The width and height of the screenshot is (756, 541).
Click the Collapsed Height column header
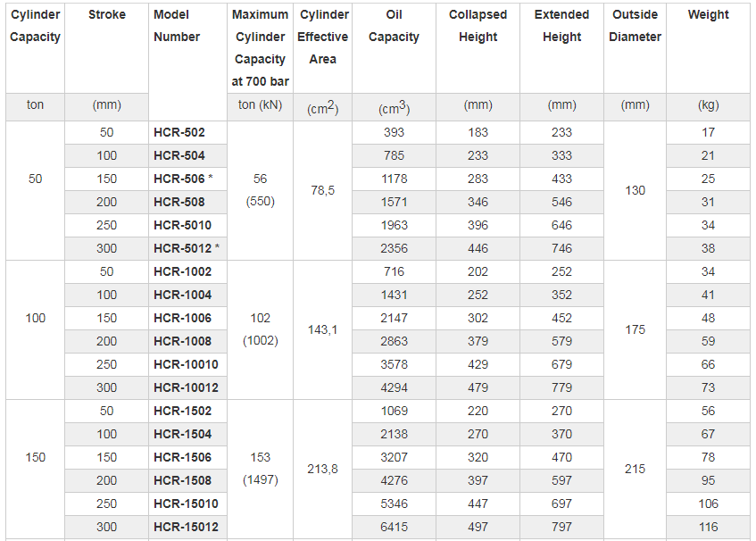click(x=478, y=26)
